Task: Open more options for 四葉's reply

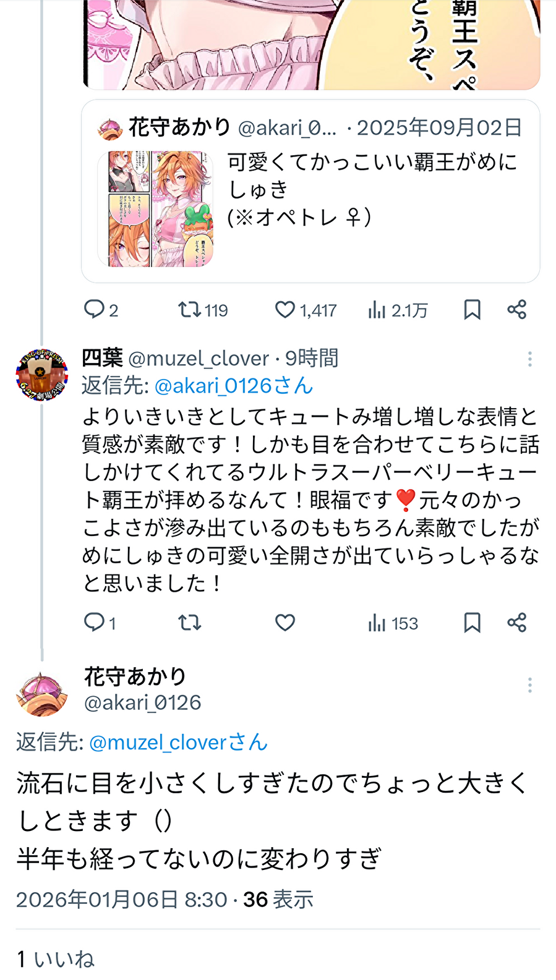Action: (x=529, y=359)
